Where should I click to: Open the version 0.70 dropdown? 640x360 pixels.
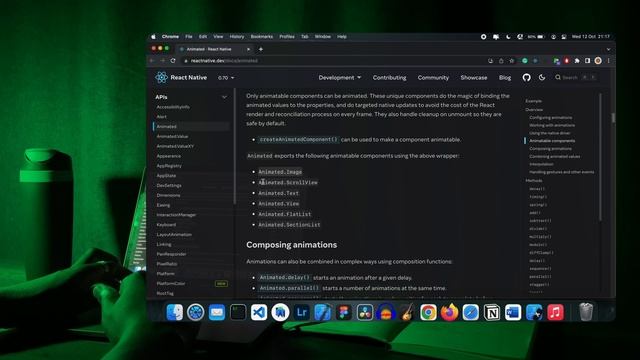[226, 78]
